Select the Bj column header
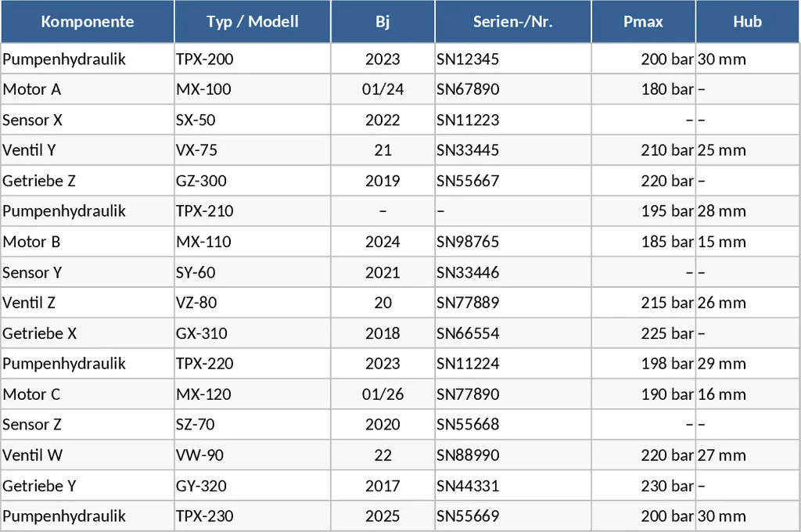 click(x=382, y=22)
